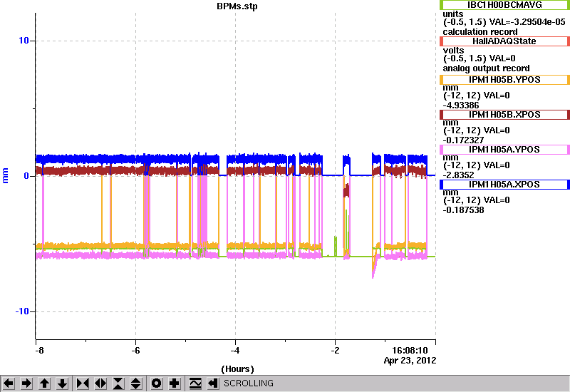Click the circle icon toolbar button
This screenshot has height=392, width=570.
[x=157, y=383]
